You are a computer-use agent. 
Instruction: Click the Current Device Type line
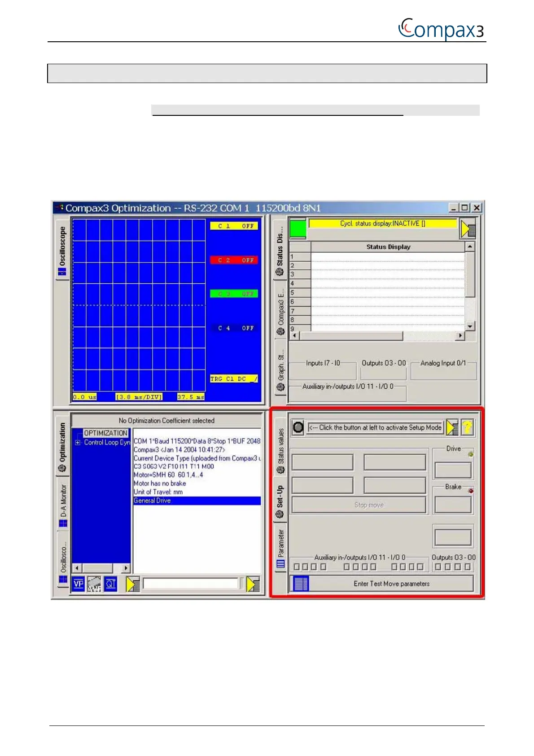coord(197,458)
